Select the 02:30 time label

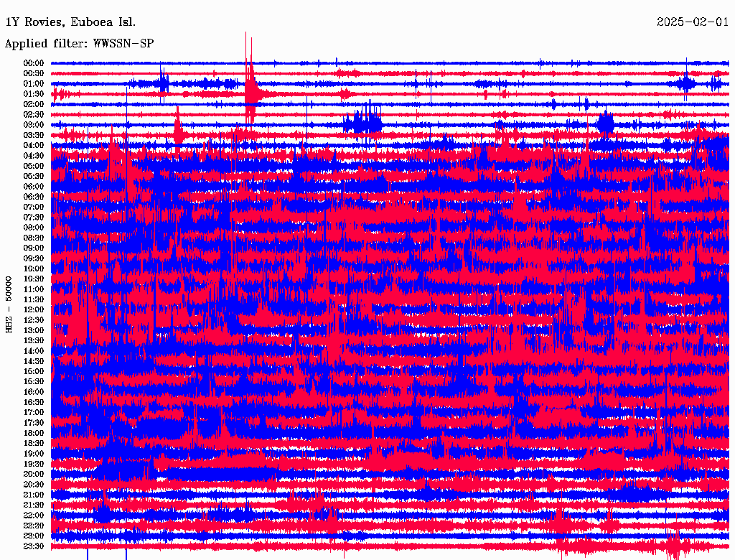(34, 114)
